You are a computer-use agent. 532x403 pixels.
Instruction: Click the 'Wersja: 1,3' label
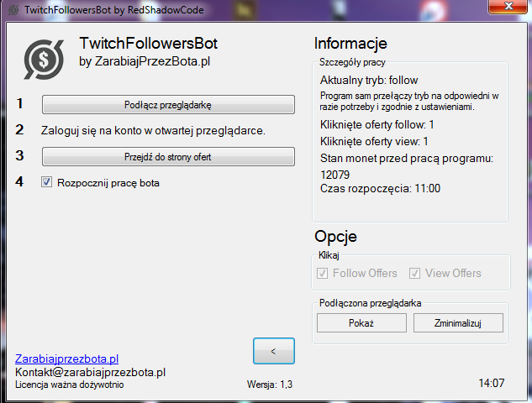click(x=270, y=385)
